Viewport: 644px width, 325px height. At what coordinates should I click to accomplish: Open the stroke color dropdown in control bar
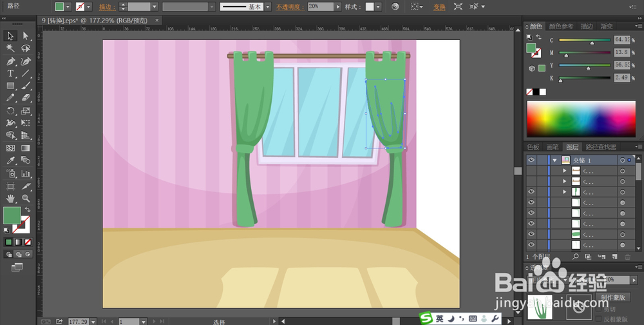click(x=89, y=6)
